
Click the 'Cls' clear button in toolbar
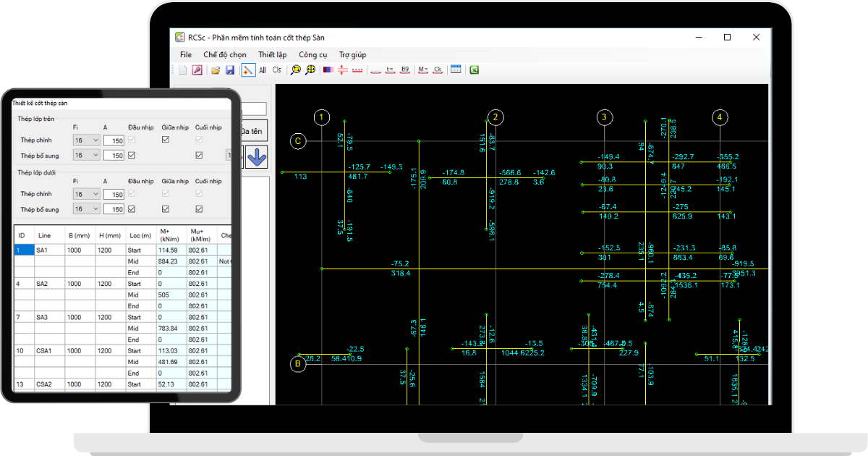coord(277,70)
